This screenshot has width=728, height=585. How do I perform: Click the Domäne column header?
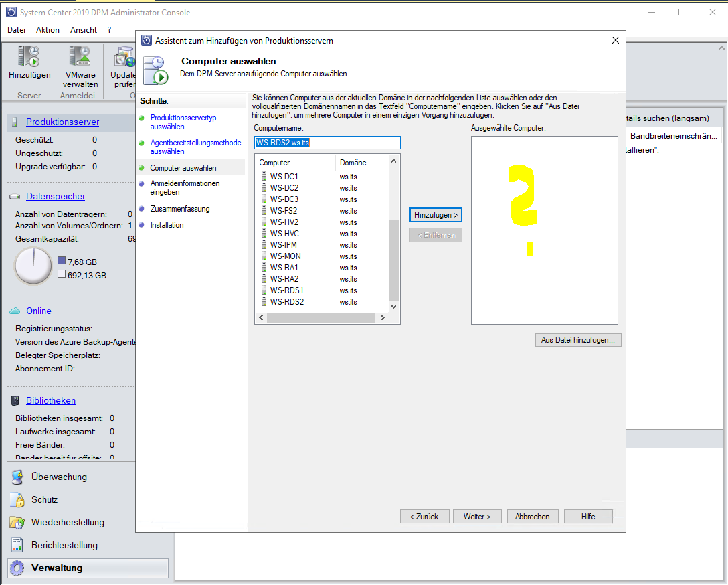[x=361, y=163]
